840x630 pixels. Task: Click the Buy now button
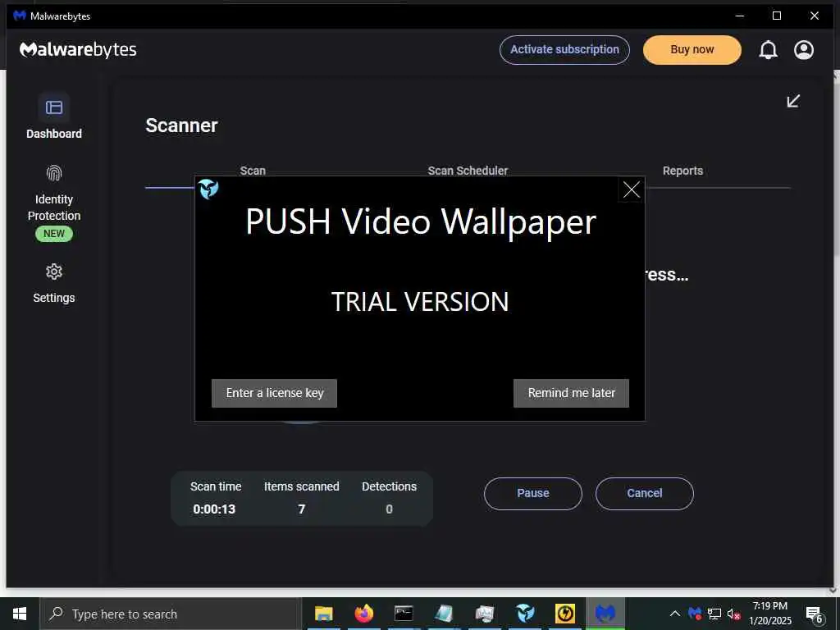[x=692, y=50]
